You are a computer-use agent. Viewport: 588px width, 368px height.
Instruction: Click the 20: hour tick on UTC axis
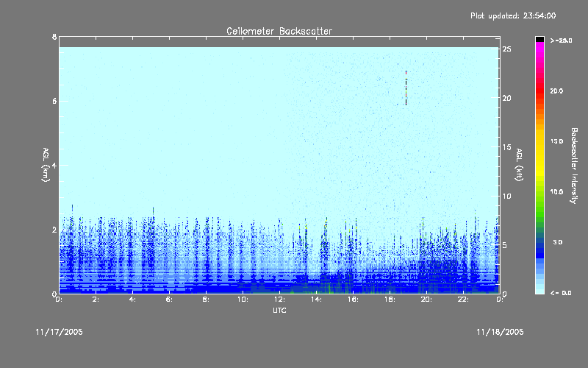[426, 300]
